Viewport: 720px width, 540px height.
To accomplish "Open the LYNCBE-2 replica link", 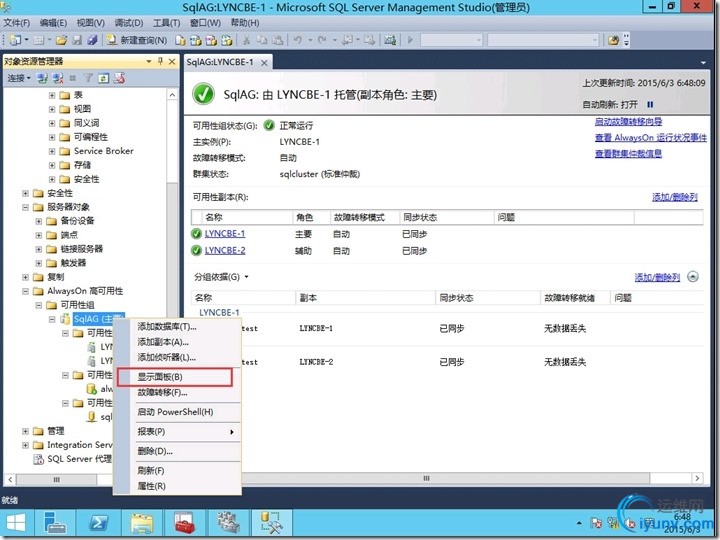I will coord(225,250).
